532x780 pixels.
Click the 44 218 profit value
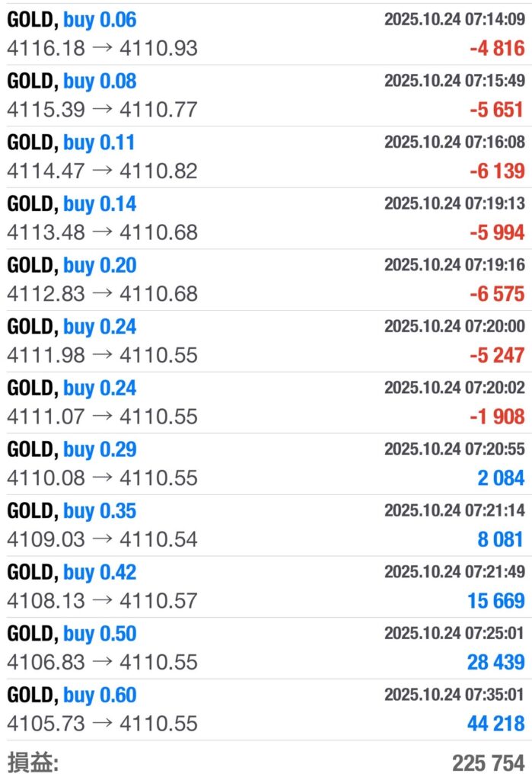495,724
